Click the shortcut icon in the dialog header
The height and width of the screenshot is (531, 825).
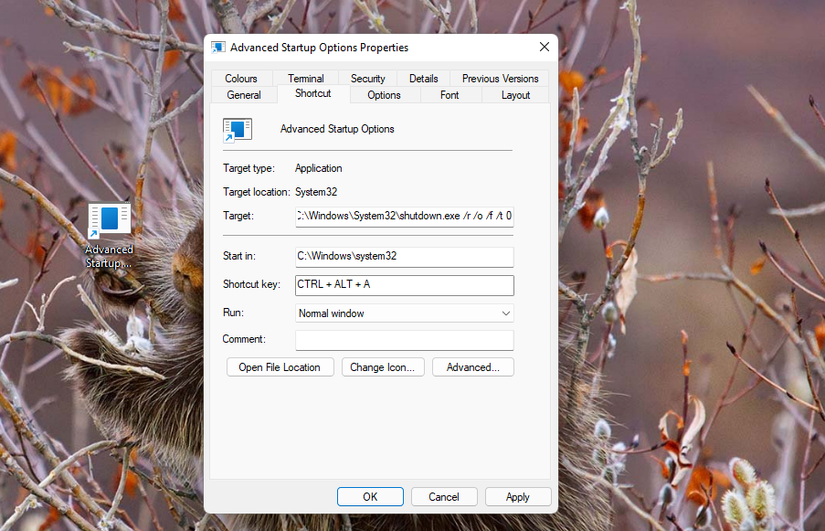click(237, 130)
